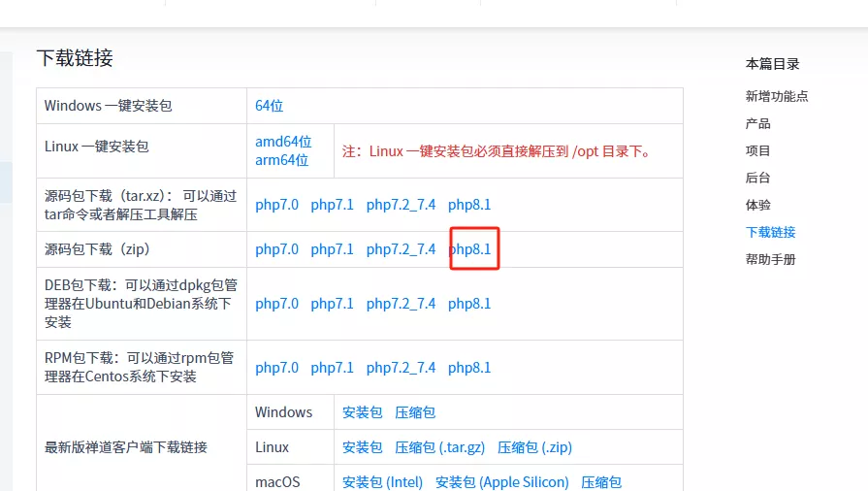
Task: Click the 源码包下载（zip） row label
Action: [x=97, y=249]
